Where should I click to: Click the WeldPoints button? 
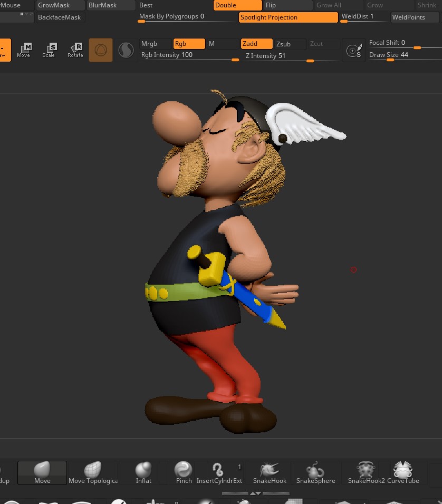(415, 17)
